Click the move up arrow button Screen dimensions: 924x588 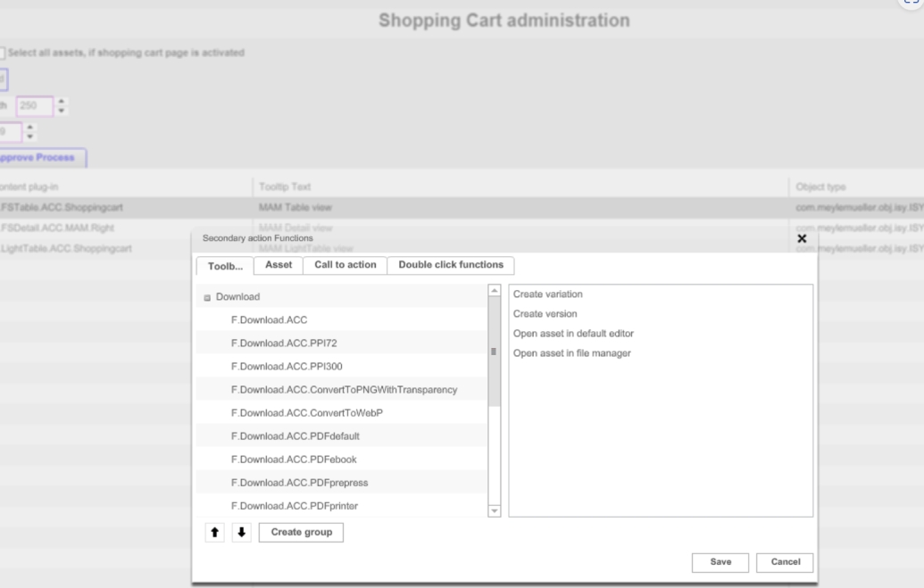click(214, 533)
